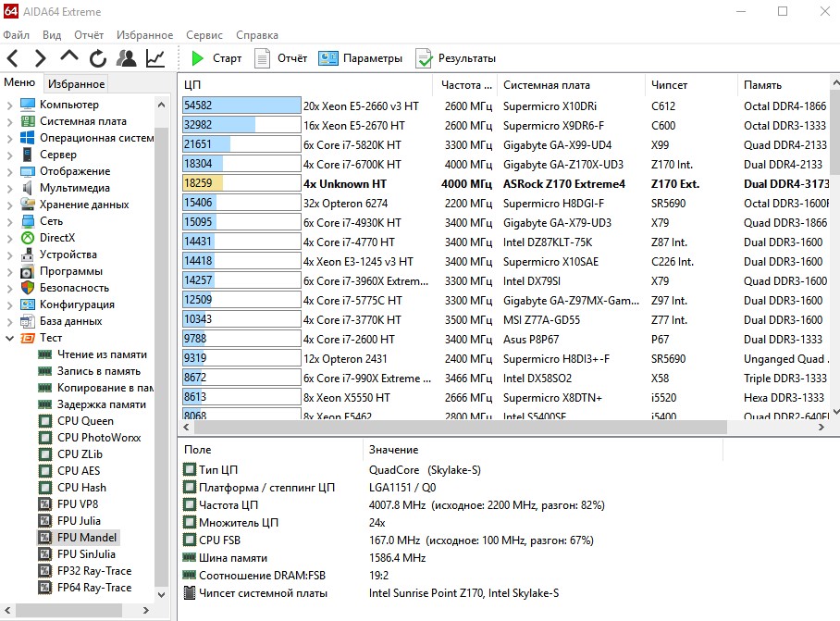Click the Программы icon in the tree
Viewport: 840px width, 621px height.
28,271
